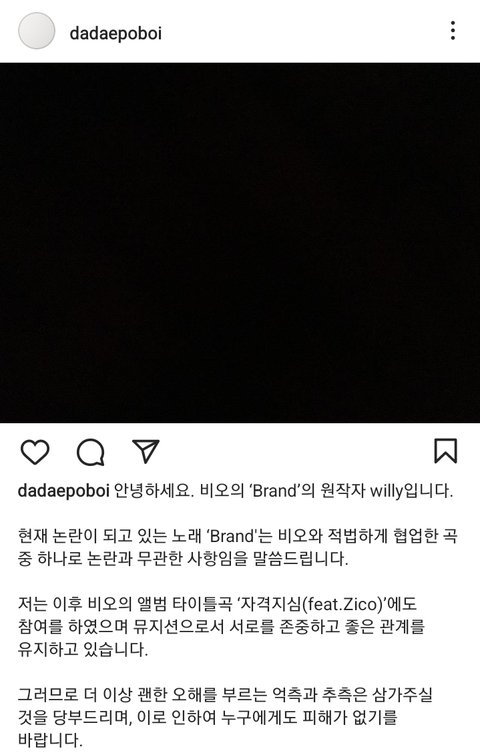The width and height of the screenshot is (480, 753).
Task: Share the post with the paper plane icon
Action: coord(146,451)
